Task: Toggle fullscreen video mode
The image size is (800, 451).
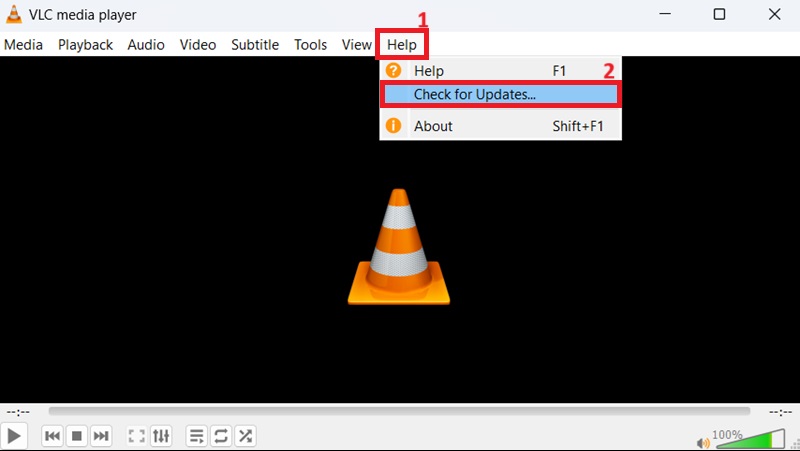Action: pos(136,436)
